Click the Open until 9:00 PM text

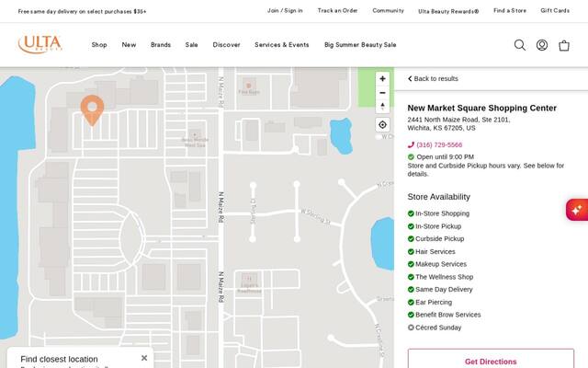click(445, 157)
